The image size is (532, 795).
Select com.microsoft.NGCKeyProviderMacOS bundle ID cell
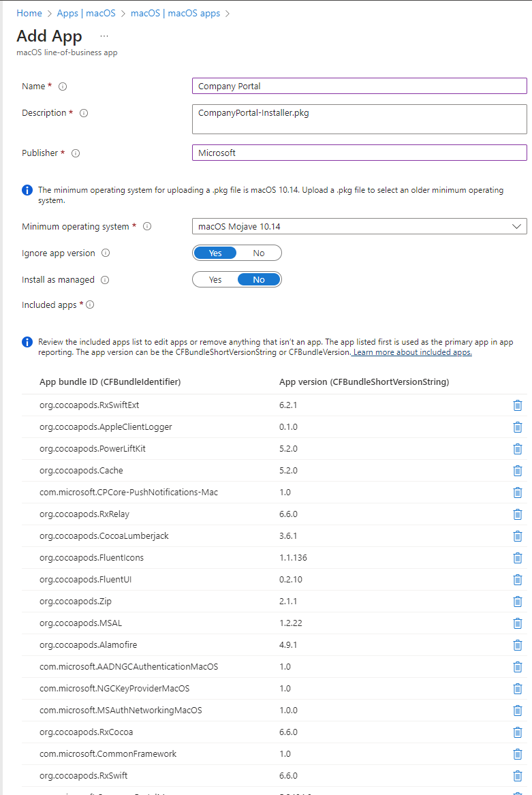coord(114,689)
